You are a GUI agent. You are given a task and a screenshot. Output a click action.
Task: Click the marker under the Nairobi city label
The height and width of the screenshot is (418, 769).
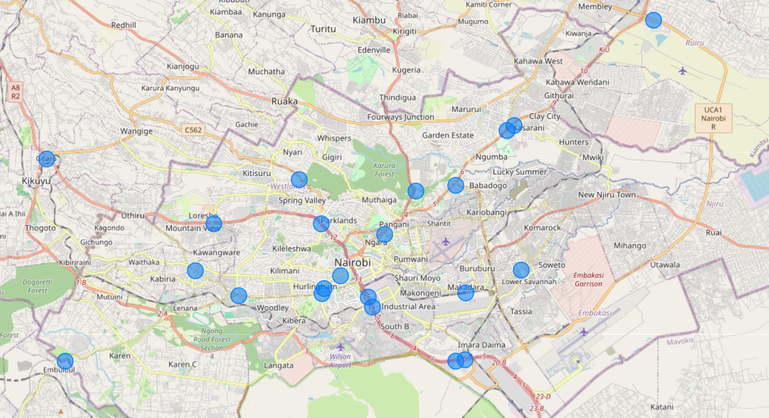[341, 276]
